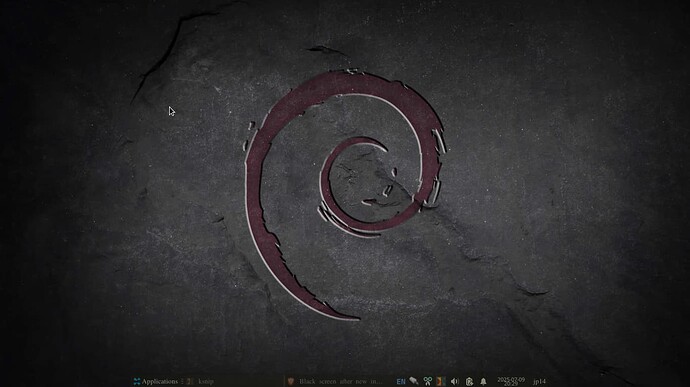The image size is (690, 387).
Task: Open the calendar from the panel clock
Action: [511, 381]
